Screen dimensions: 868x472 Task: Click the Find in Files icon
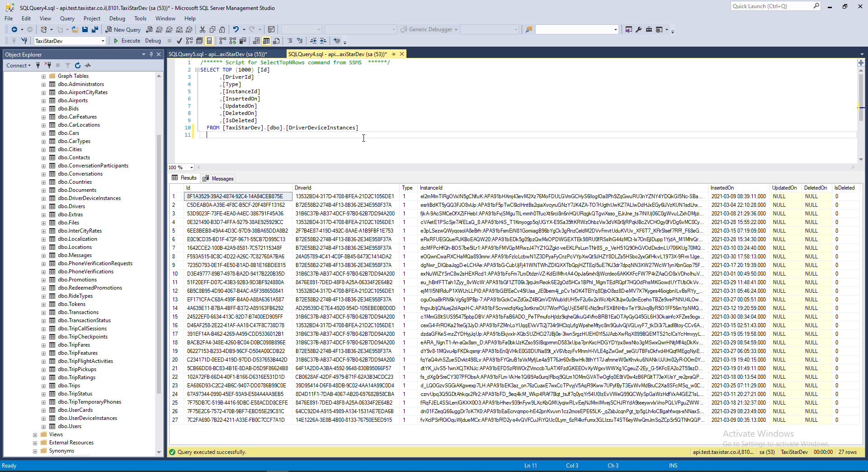528,29
